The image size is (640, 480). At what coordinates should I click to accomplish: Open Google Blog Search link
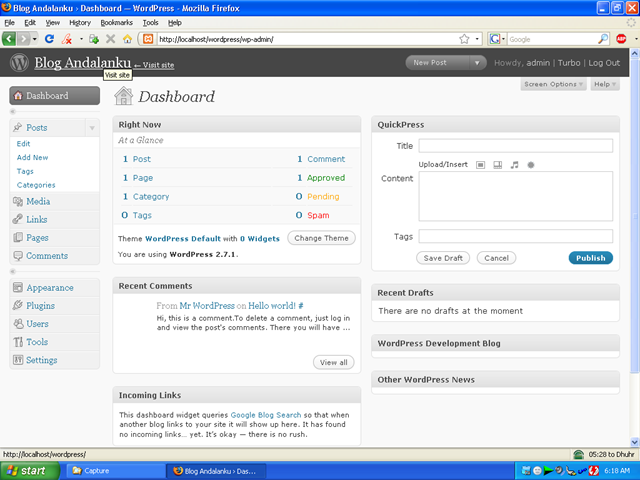[x=266, y=415]
